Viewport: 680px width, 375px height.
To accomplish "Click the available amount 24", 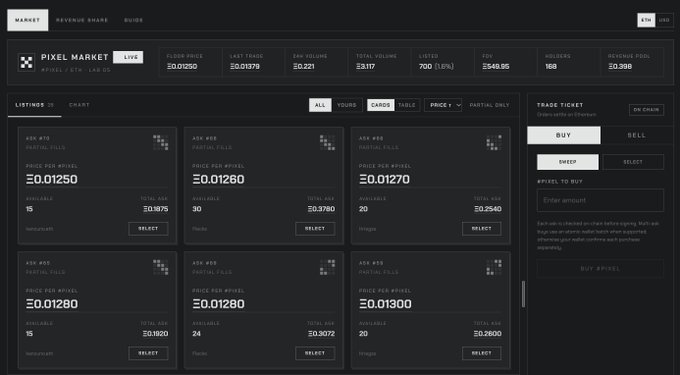I will pyautogui.click(x=197, y=333).
